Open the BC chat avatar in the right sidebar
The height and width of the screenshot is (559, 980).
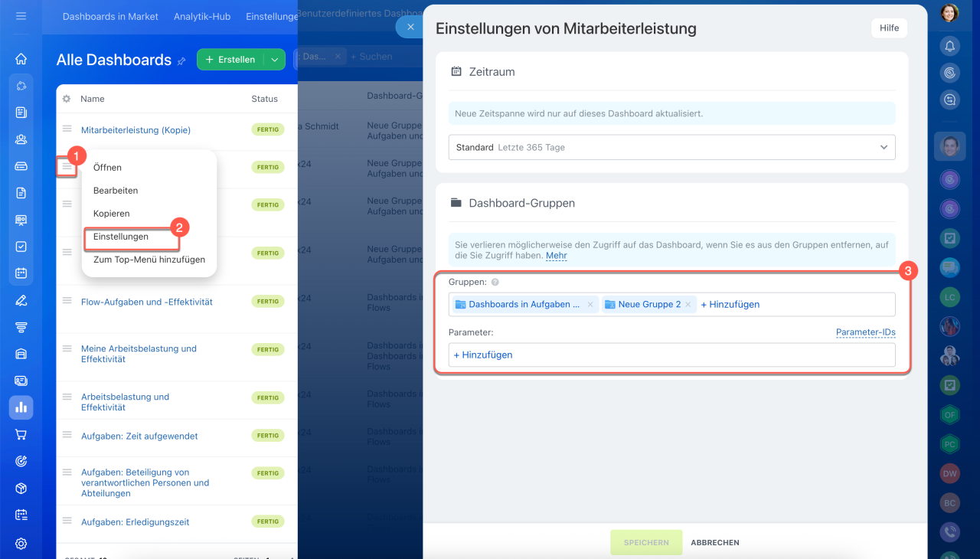tap(950, 503)
